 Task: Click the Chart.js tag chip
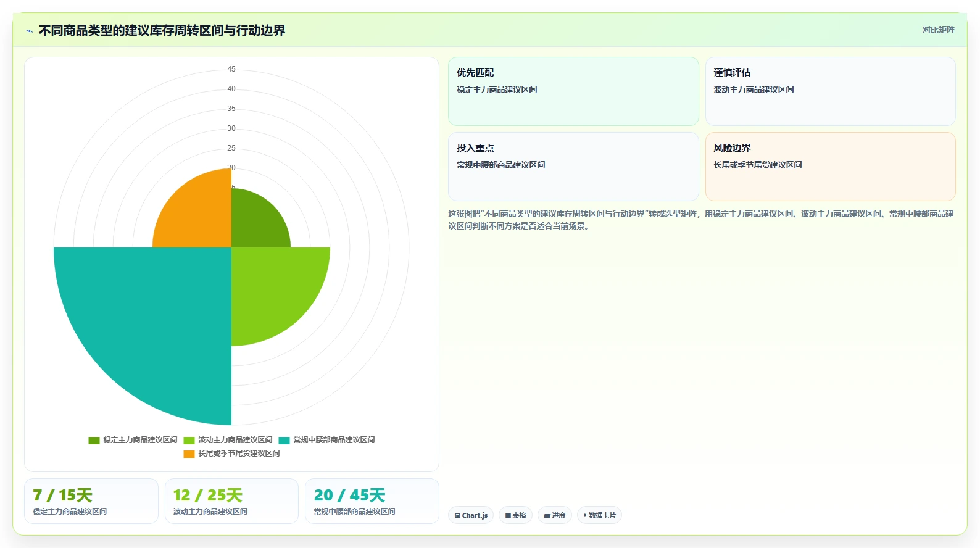471,515
